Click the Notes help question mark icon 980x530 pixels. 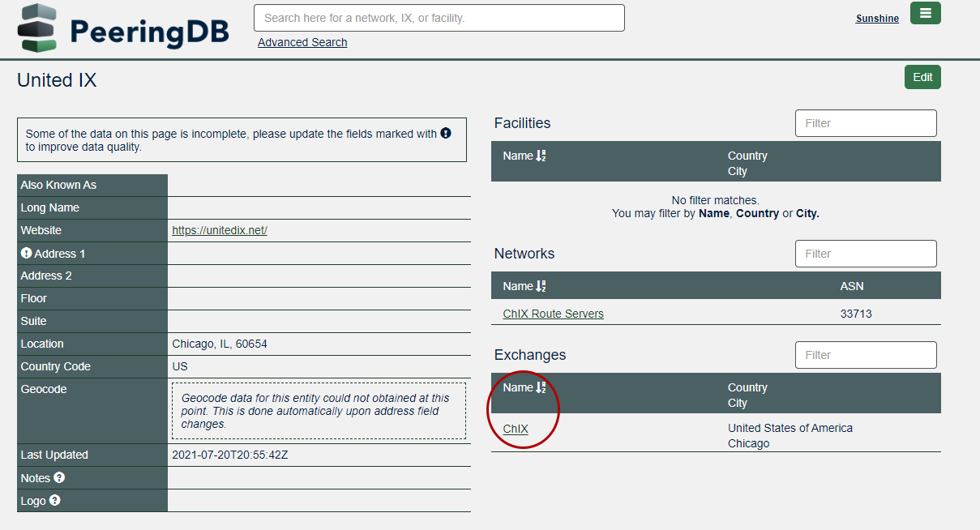[58, 478]
